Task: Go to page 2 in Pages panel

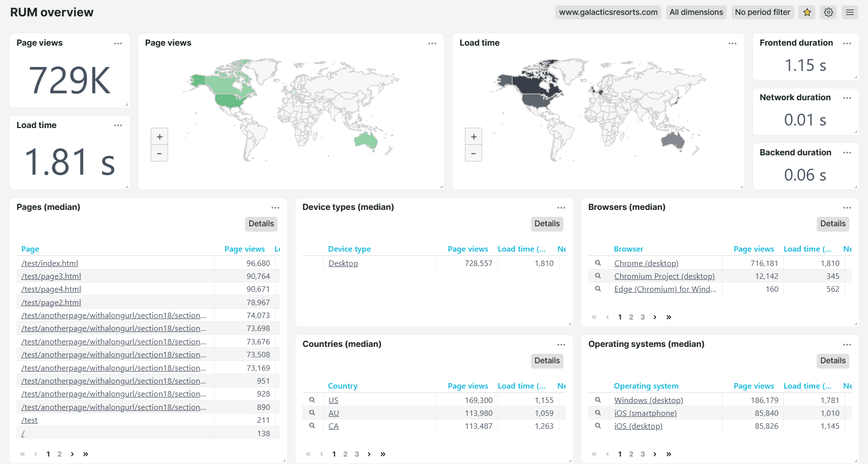Action: (60, 454)
